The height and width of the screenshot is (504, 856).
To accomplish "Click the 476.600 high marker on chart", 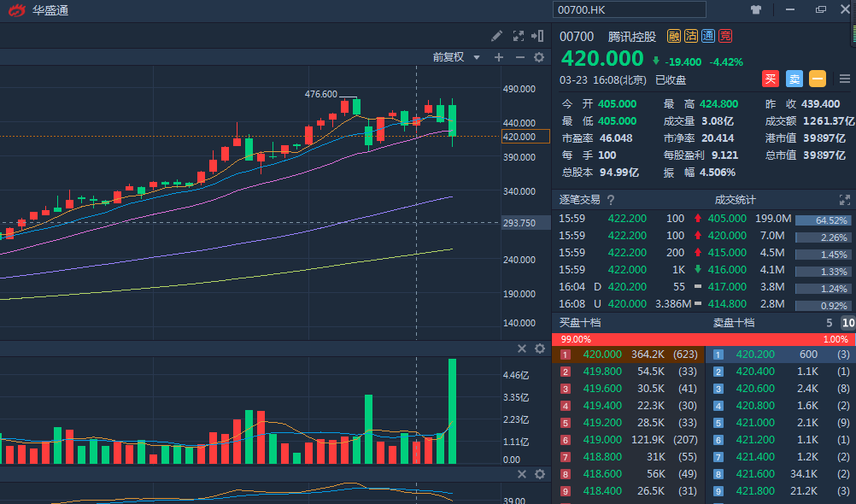I will tap(321, 94).
